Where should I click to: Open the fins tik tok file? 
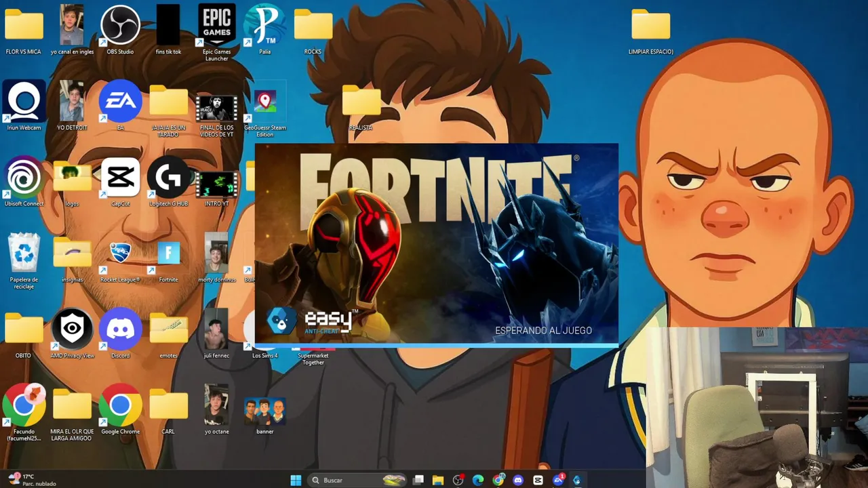[168, 30]
